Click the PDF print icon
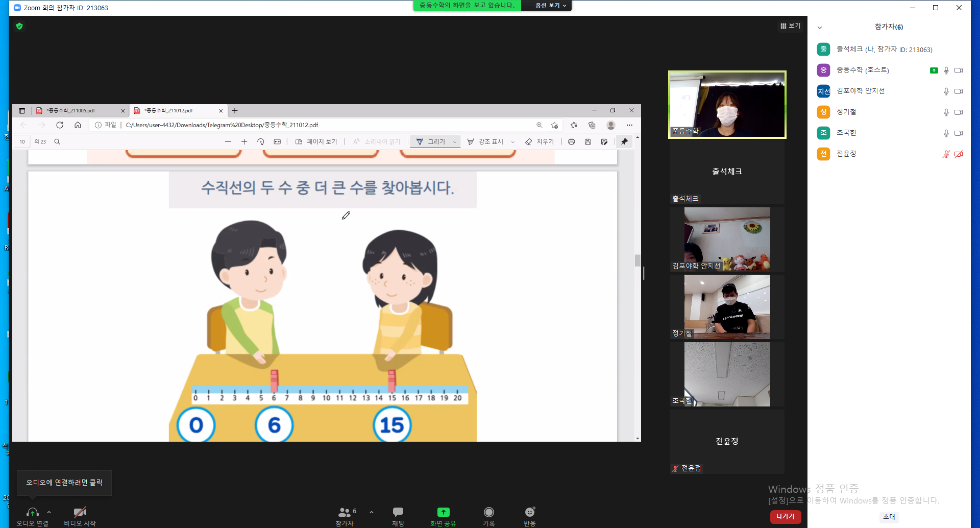The height and width of the screenshot is (528, 980). point(572,142)
